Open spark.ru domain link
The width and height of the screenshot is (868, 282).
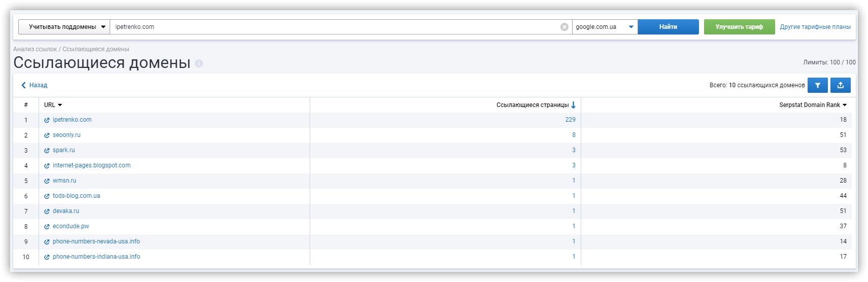point(64,150)
